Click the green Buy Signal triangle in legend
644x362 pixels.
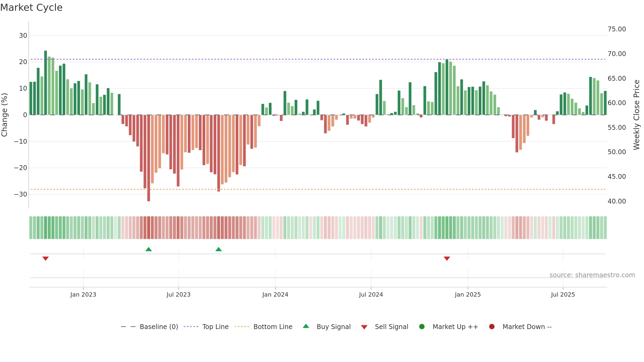[x=306, y=326]
